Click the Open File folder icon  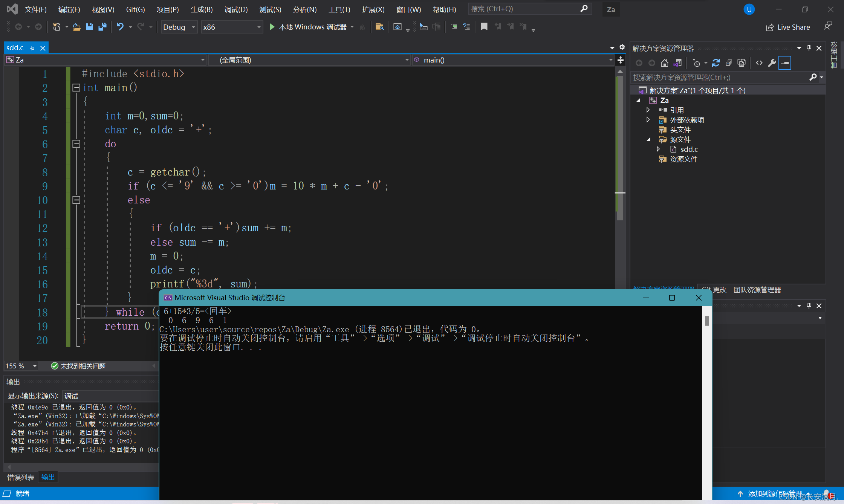click(x=76, y=27)
